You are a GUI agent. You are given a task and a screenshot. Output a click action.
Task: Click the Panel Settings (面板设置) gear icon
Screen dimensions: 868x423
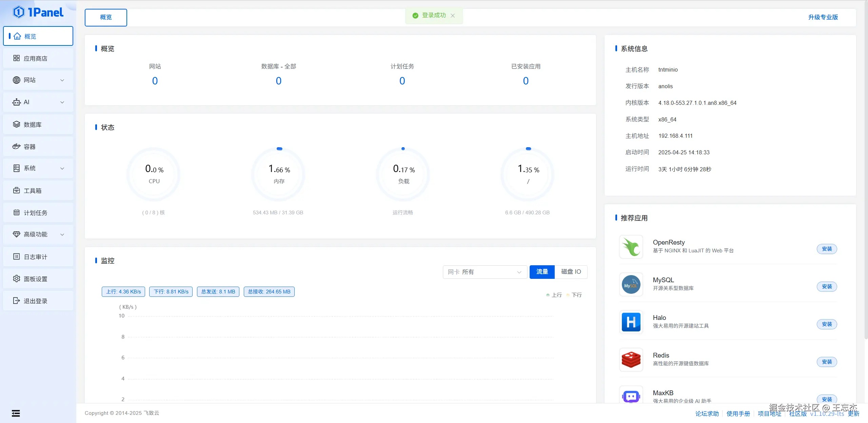point(16,279)
